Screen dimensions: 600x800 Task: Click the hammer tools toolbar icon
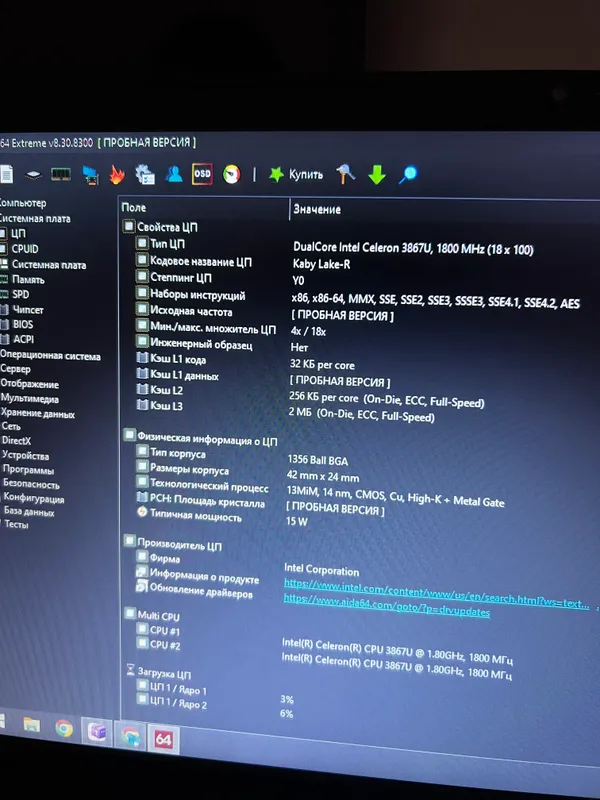[346, 174]
